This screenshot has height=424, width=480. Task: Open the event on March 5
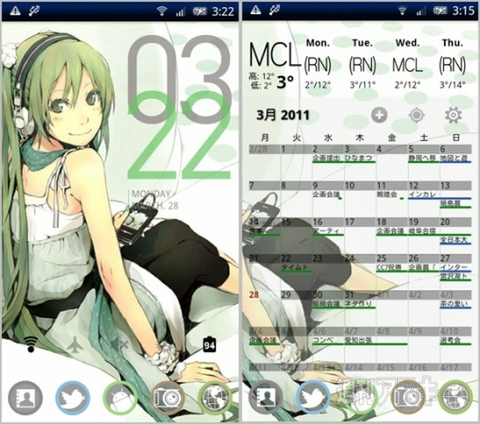423,158
